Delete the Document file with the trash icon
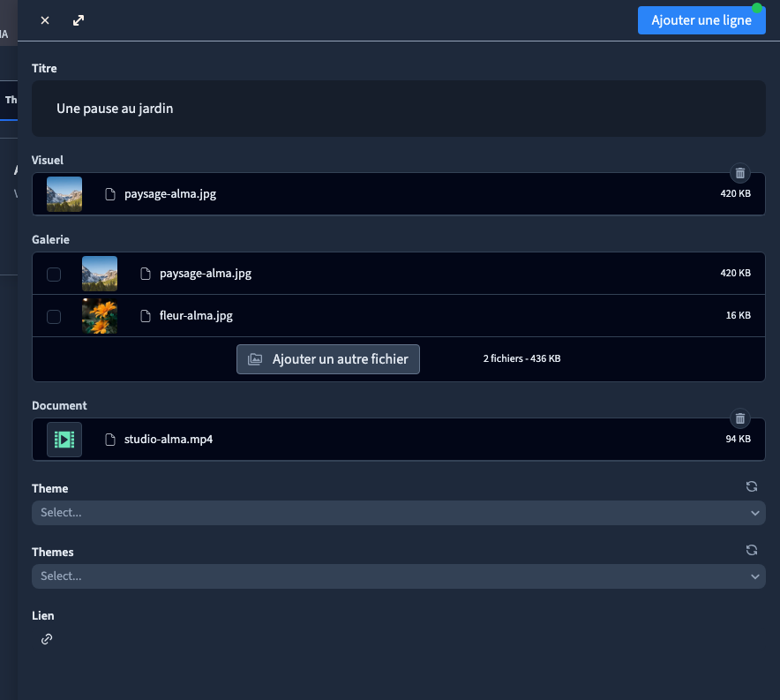 739,419
